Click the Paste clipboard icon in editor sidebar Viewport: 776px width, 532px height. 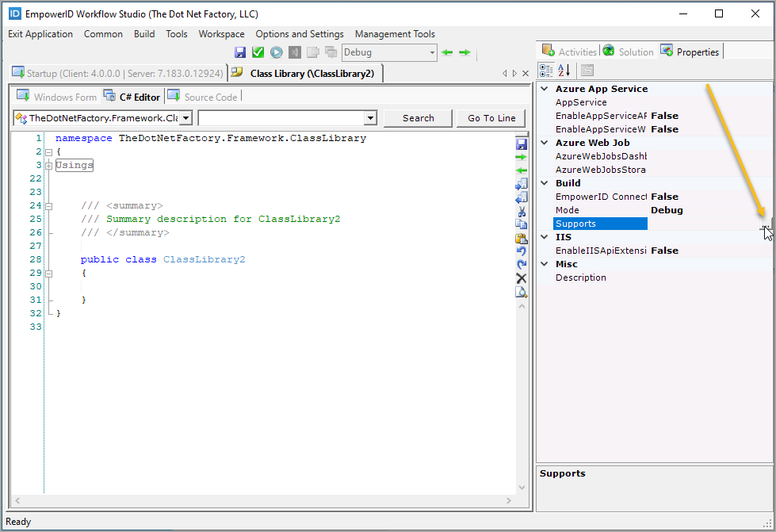click(x=522, y=238)
